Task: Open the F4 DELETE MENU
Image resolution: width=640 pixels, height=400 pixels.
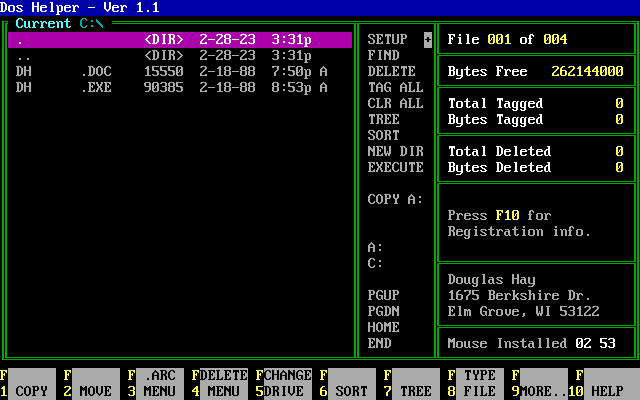Action: (x=224, y=383)
